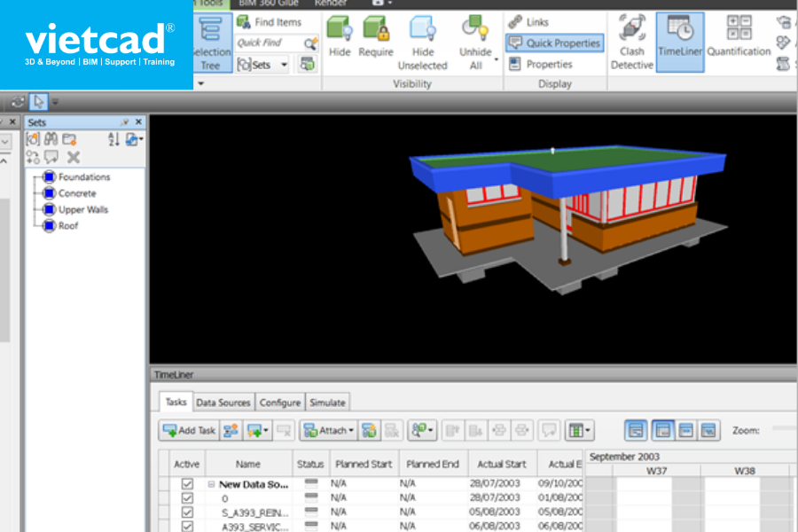This screenshot has height=532, width=798.
Task: Expand the ribbon panel arrow below Selection Tree
Action: (201, 83)
